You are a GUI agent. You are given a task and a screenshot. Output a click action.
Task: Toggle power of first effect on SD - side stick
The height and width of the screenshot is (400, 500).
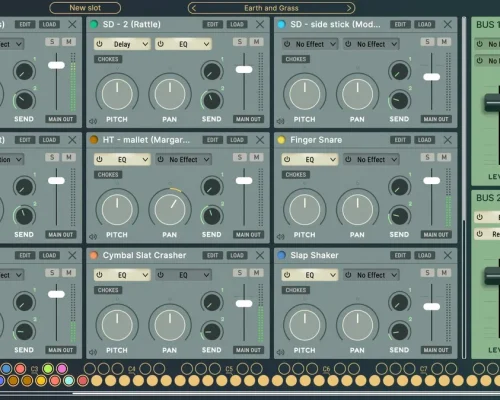287,44
